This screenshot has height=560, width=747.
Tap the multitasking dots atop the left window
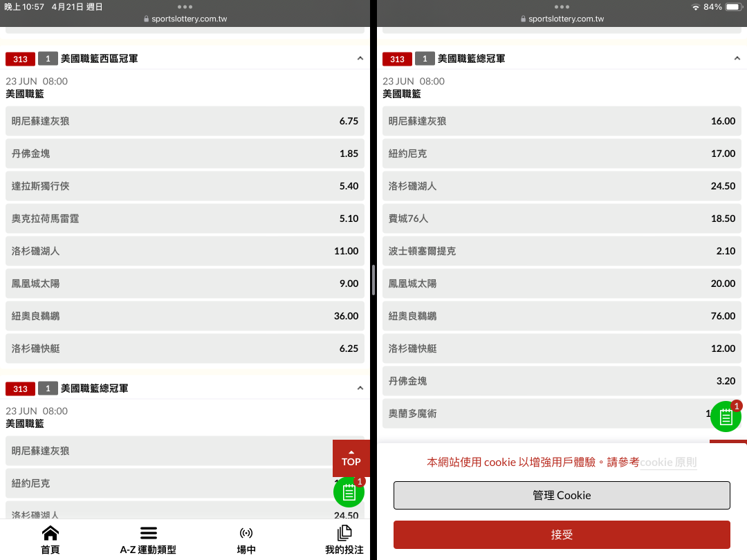(x=185, y=7)
